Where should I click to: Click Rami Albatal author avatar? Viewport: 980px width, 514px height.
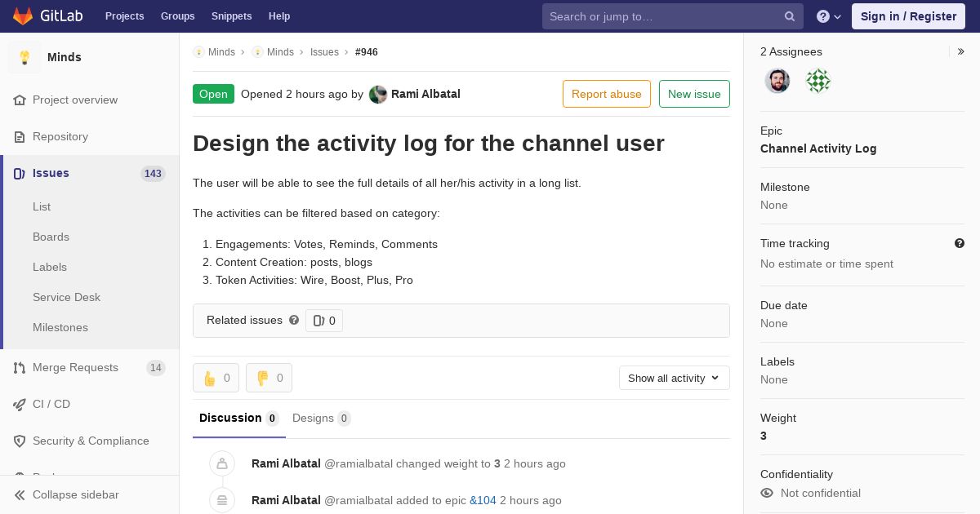[378, 95]
